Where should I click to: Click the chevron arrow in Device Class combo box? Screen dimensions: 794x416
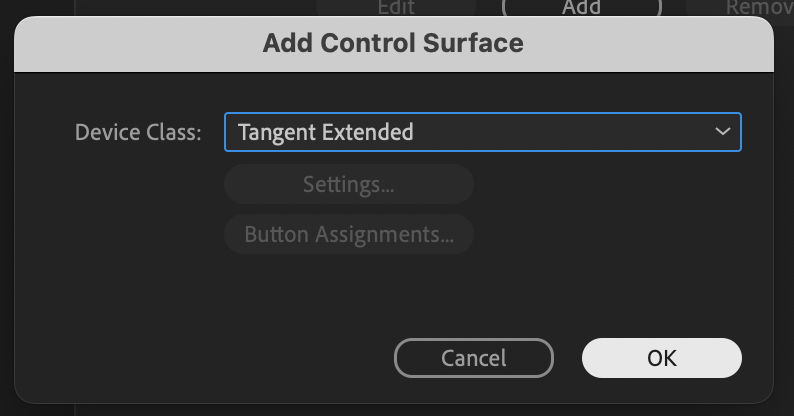tap(722, 132)
